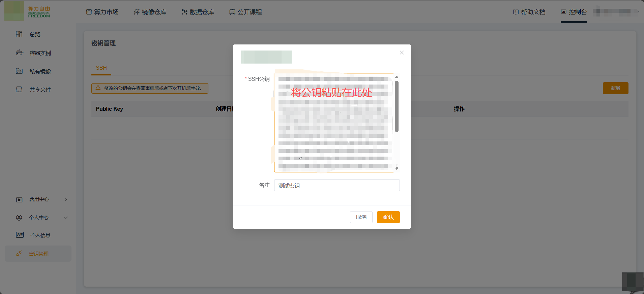Open 私有镜像 in sidebar
Image resolution: width=644 pixels, height=294 pixels.
pyautogui.click(x=40, y=71)
